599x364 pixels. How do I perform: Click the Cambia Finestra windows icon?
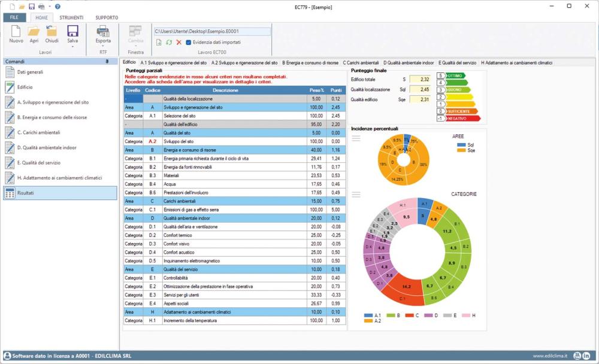tap(135, 31)
